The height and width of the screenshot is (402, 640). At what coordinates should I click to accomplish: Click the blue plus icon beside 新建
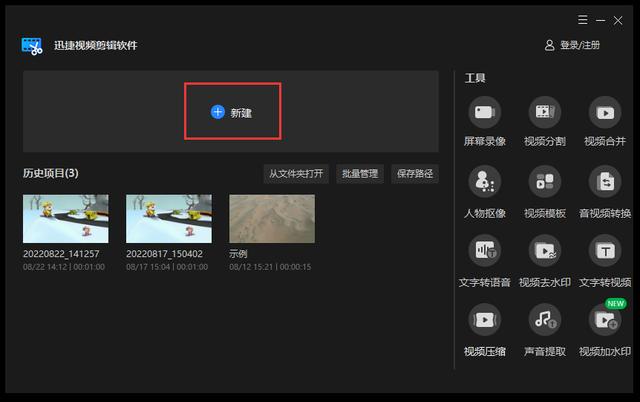point(218,112)
